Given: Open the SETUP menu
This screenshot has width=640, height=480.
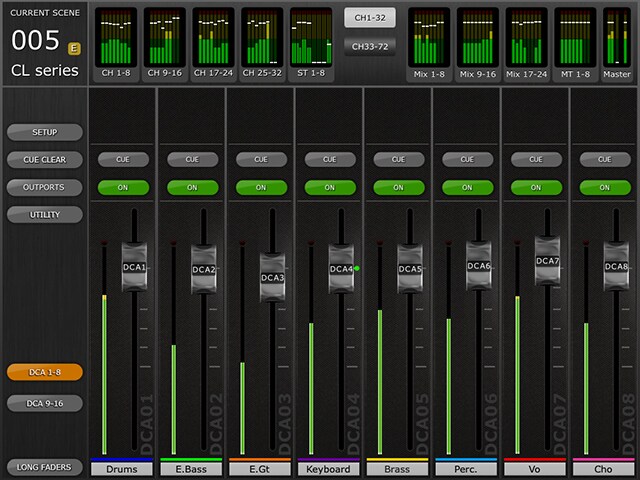Looking at the screenshot, I should point(44,132).
